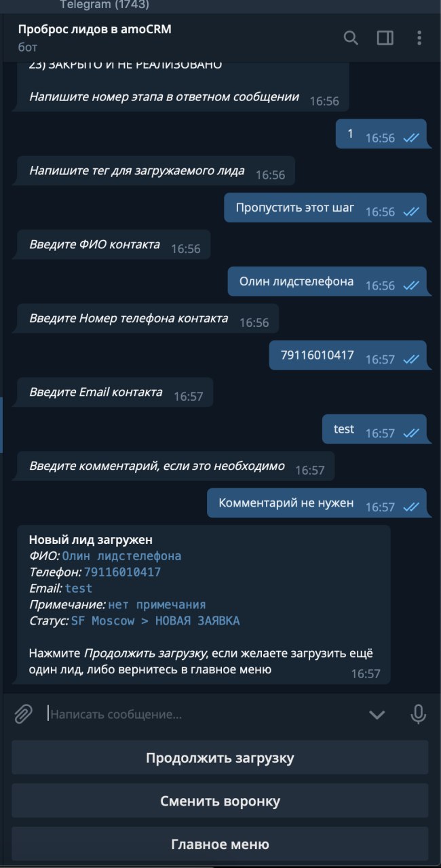
Task: Copy status 'SF Moscow > НОВАЯ ЗАЯВКА' text
Action: pos(155,621)
